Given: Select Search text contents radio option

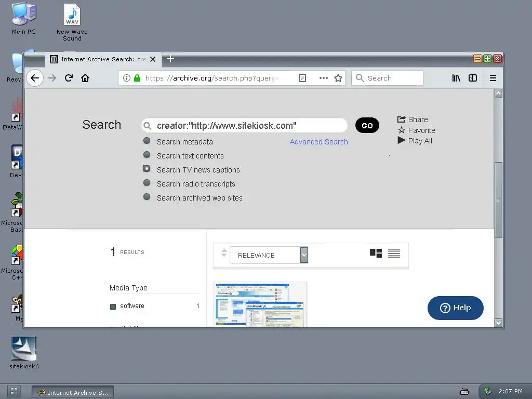Looking at the screenshot, I should pyautogui.click(x=147, y=155).
